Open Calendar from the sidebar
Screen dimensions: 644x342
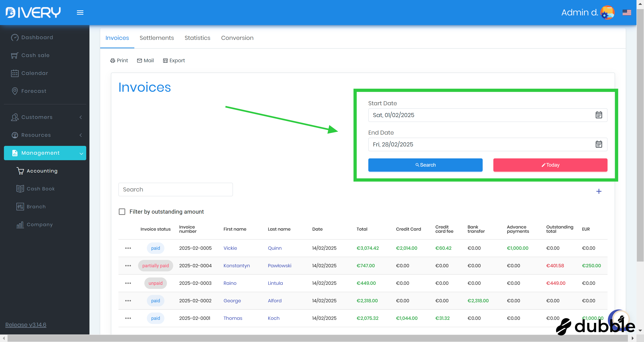(35, 73)
